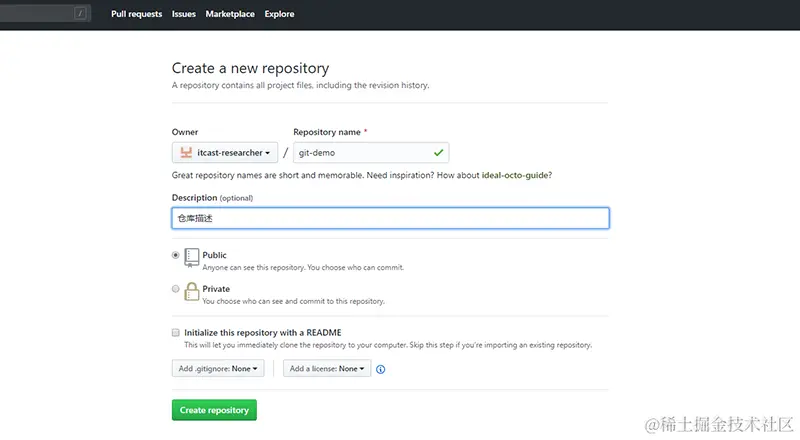Select the Public radio button
800x440 pixels.
(x=176, y=255)
